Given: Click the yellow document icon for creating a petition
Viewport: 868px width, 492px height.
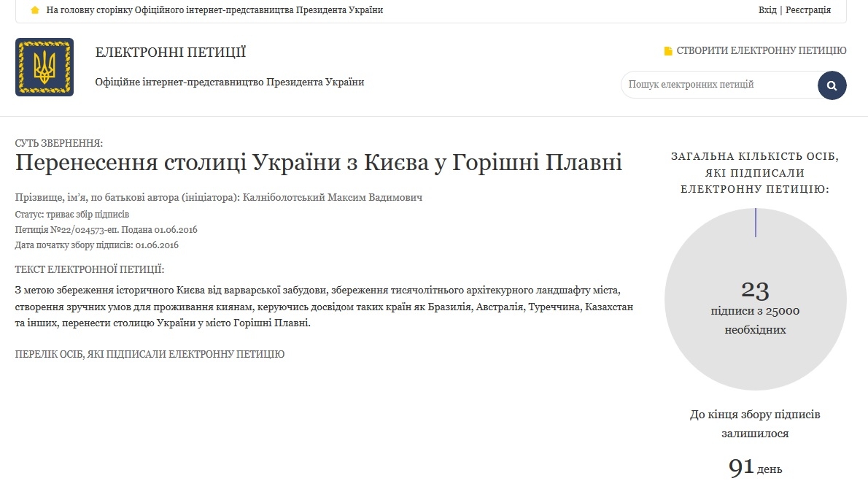Looking at the screenshot, I should pyautogui.click(x=667, y=51).
